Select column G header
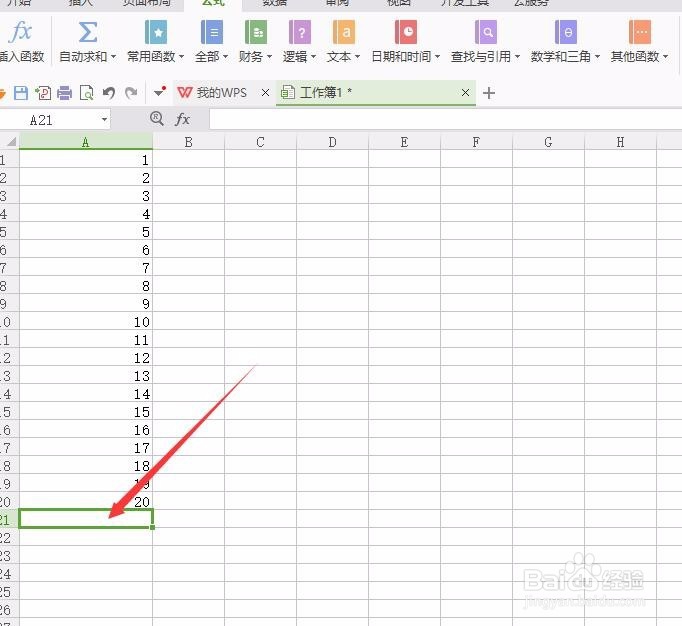Image resolution: width=682 pixels, height=626 pixels. point(548,142)
